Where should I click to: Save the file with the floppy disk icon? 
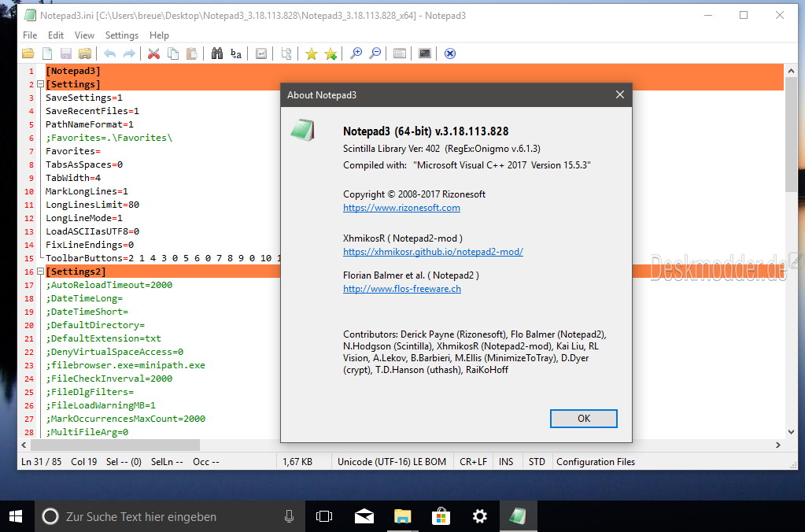[x=66, y=54]
